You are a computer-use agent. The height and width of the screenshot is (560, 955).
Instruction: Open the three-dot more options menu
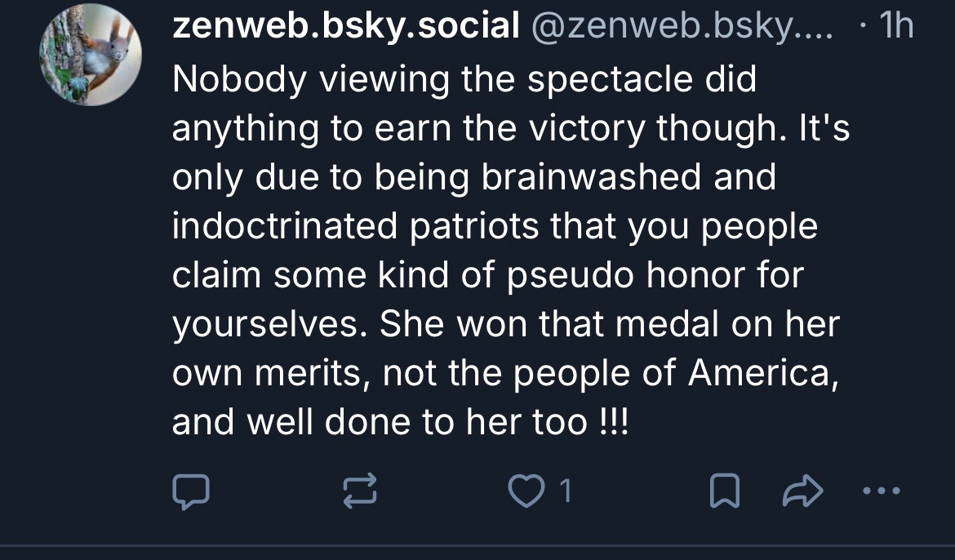tap(881, 491)
